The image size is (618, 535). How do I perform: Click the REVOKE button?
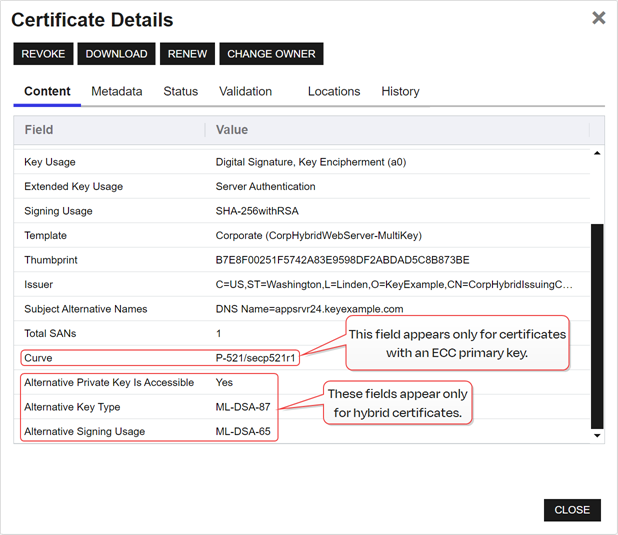(43, 54)
